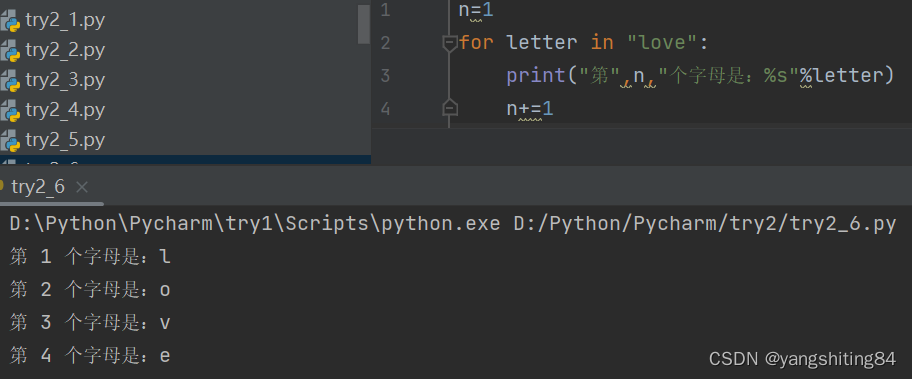This screenshot has width=912, height=379.
Task: Click the "love" string in the for loop
Action: click(661, 42)
